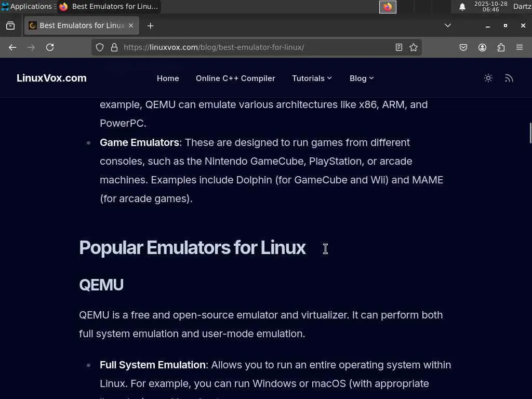Go to the Home page link

[x=168, y=78]
